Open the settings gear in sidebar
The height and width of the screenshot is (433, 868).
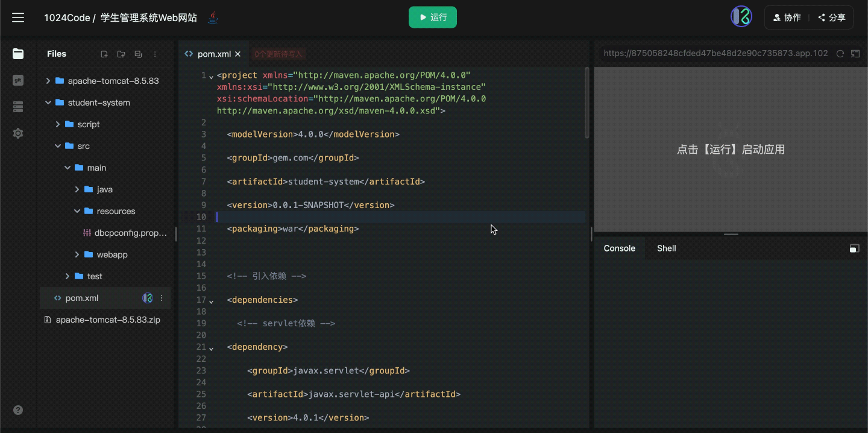18,133
